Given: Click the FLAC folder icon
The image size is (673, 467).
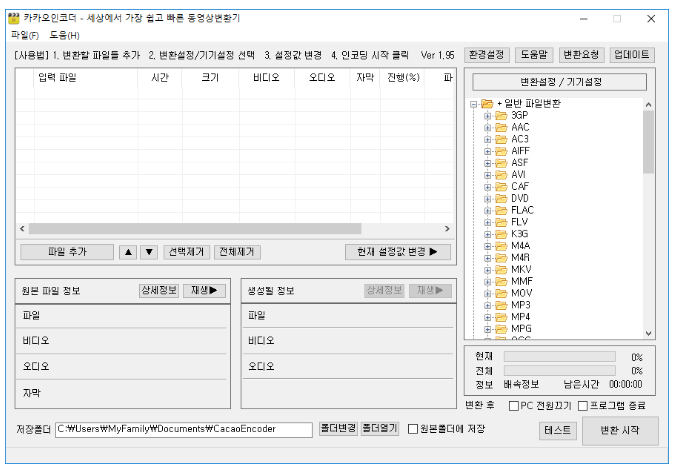Looking at the screenshot, I should (x=501, y=210).
